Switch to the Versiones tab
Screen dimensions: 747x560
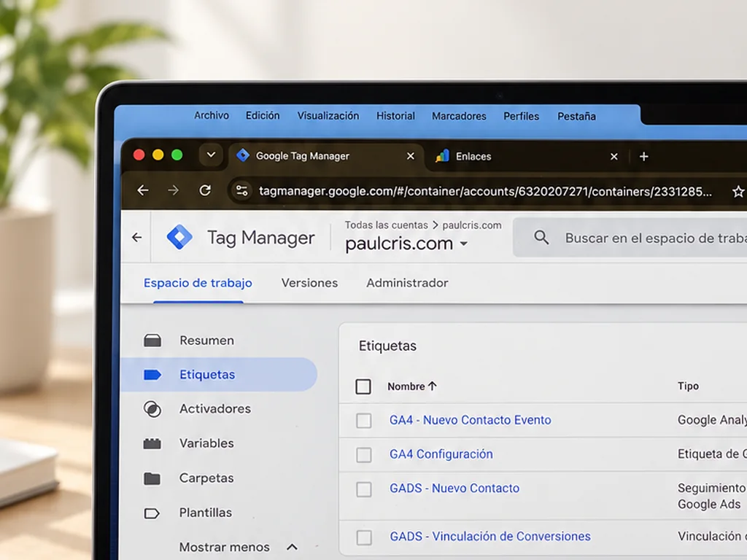[309, 283]
